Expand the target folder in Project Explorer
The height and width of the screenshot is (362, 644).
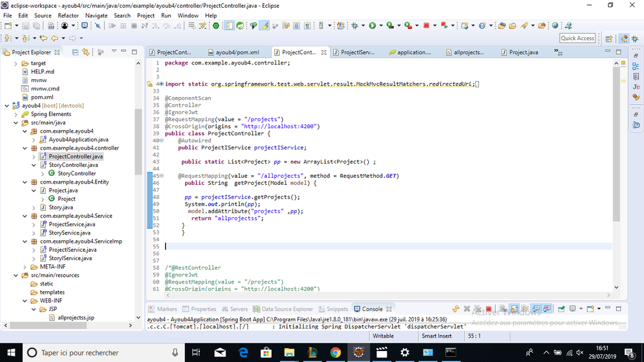17,64
